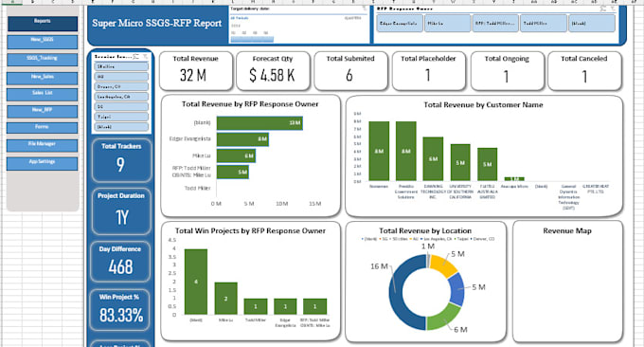Screen dimensions: 644x347
Task: Click the Mike Lu 2 win projects bar
Action: coord(226,299)
